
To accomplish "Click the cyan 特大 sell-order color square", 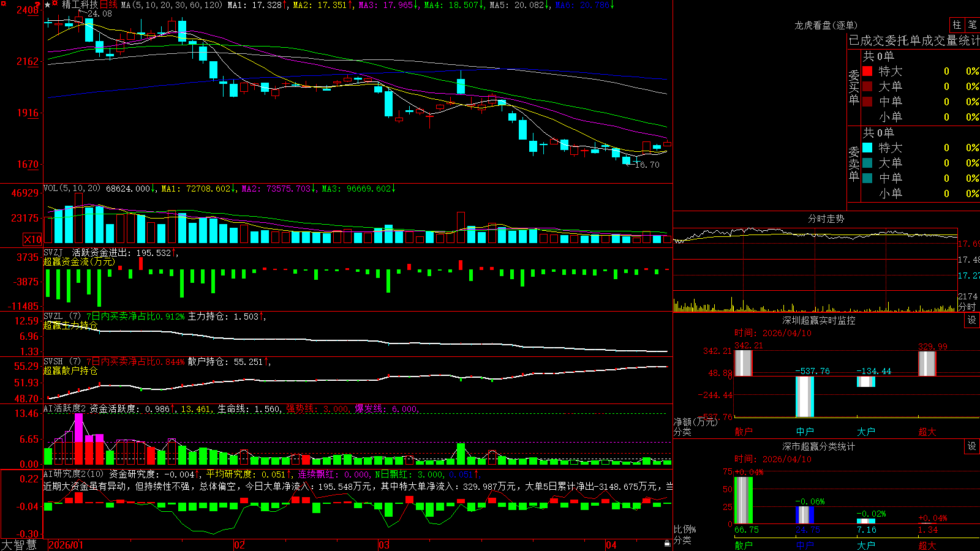I will click(x=867, y=148).
